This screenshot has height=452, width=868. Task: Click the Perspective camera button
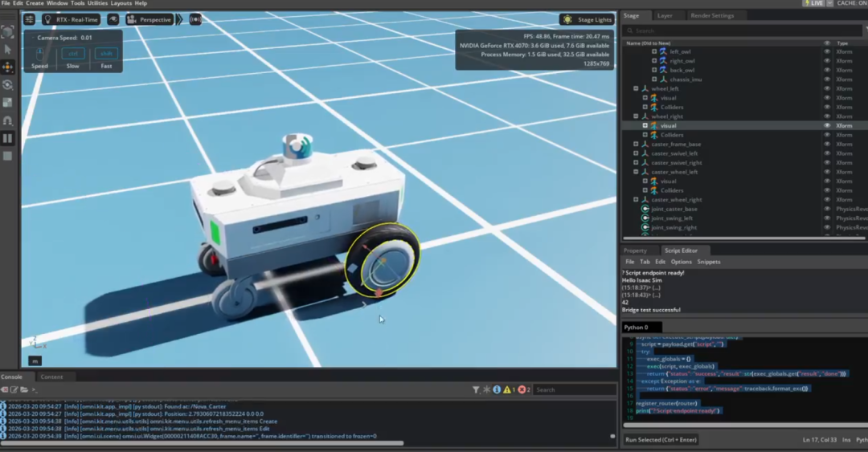[149, 19]
